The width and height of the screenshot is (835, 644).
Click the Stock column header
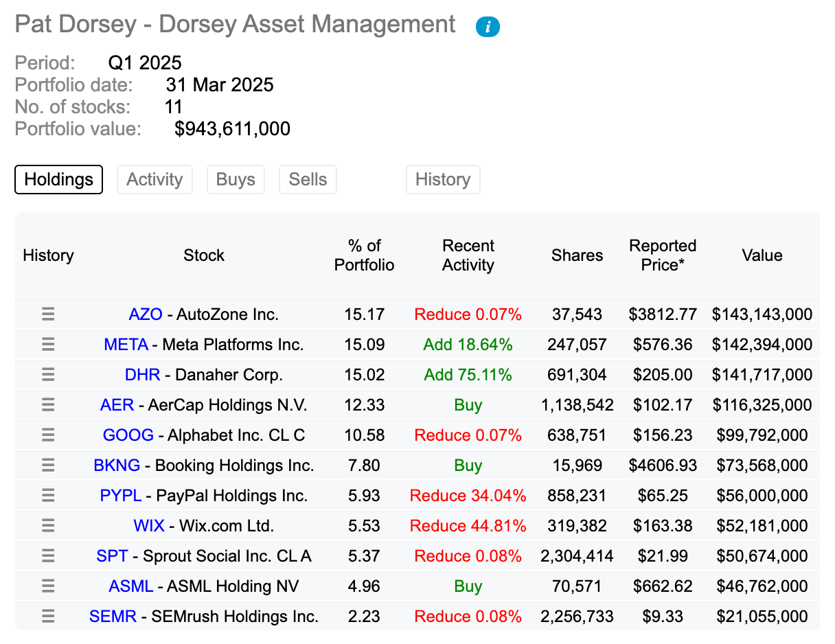pyautogui.click(x=204, y=255)
